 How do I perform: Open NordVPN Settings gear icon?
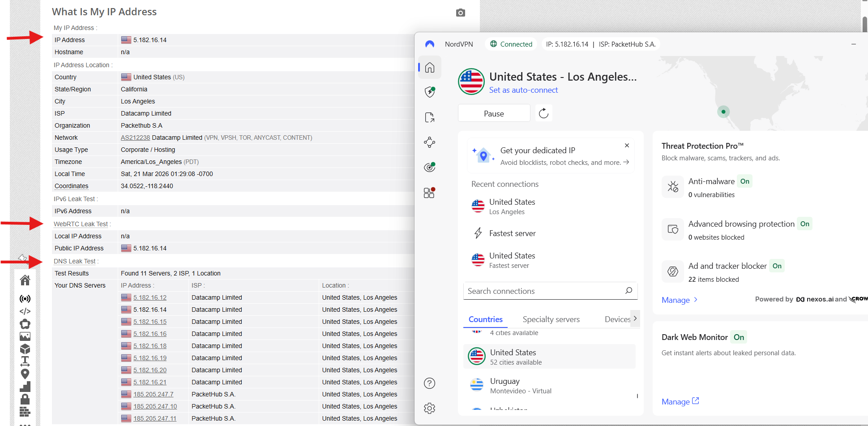pyautogui.click(x=430, y=408)
